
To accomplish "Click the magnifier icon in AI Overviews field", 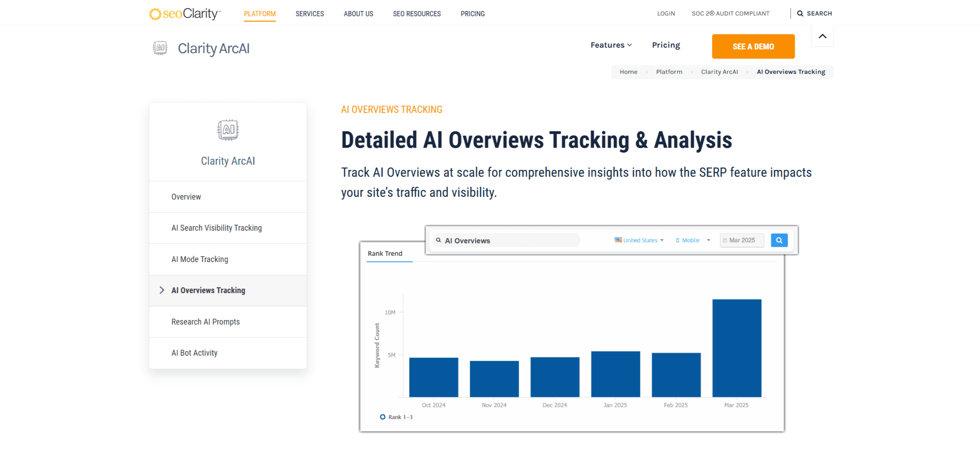I will click(438, 240).
